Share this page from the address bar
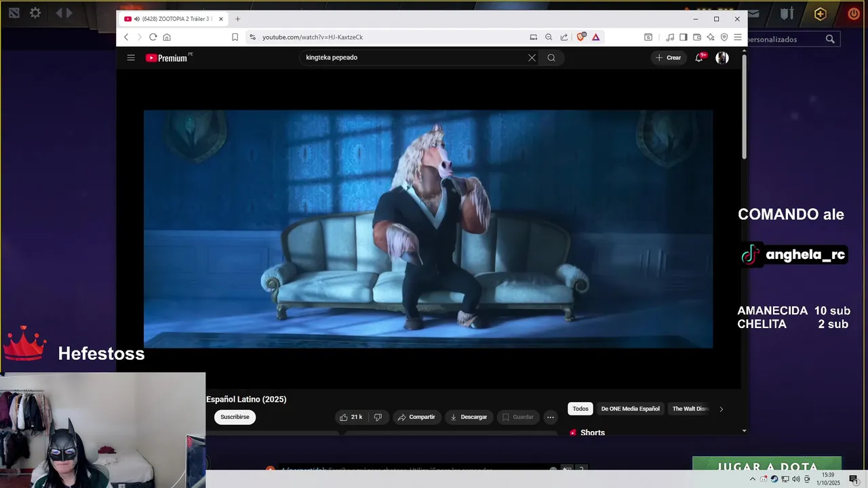868x488 pixels. tap(564, 37)
